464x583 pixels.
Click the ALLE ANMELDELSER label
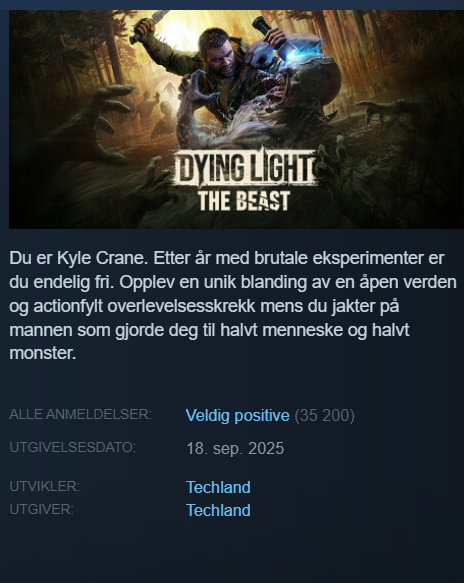pyautogui.click(x=80, y=414)
